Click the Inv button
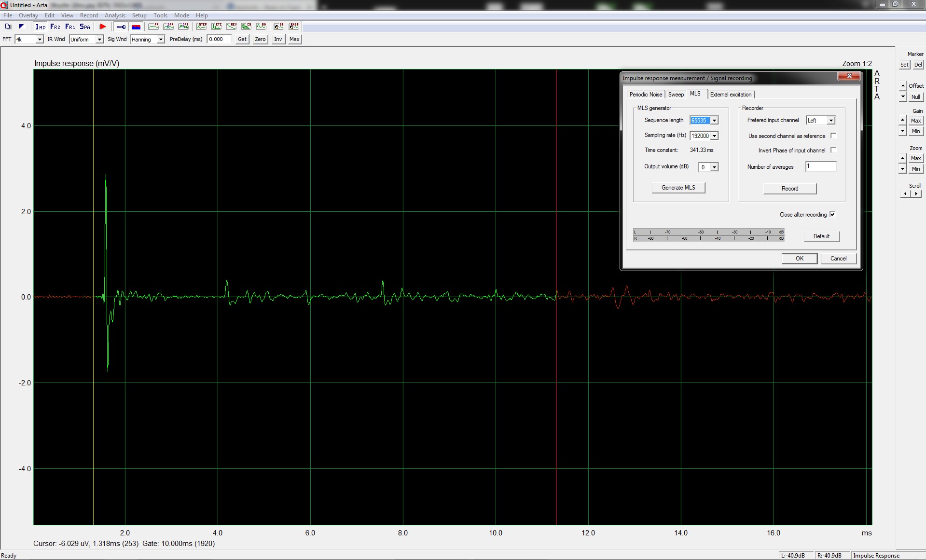The width and height of the screenshot is (926, 560). pyautogui.click(x=278, y=39)
